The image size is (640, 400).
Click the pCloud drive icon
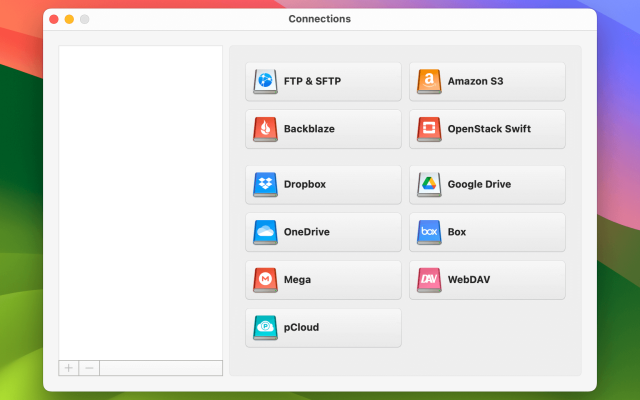[265, 327]
